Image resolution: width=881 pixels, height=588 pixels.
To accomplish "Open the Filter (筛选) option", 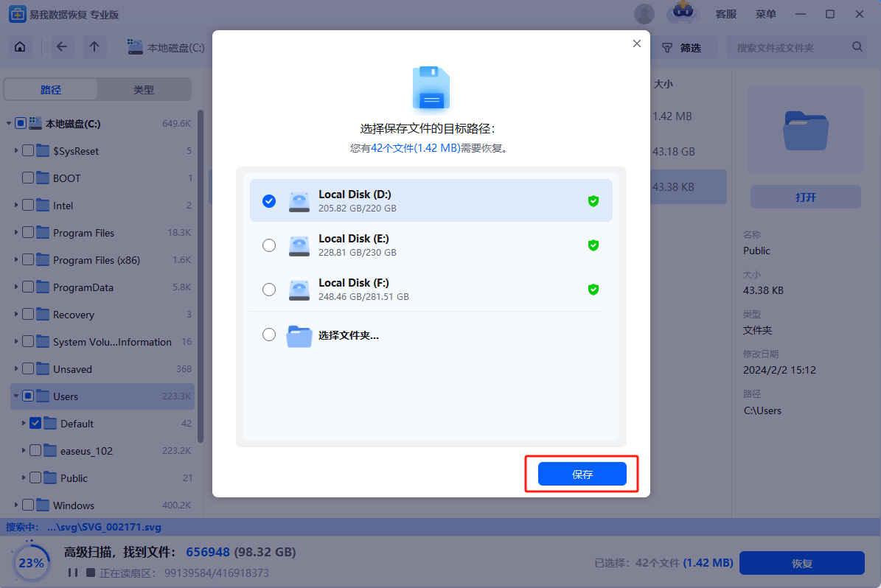I will (x=680, y=48).
